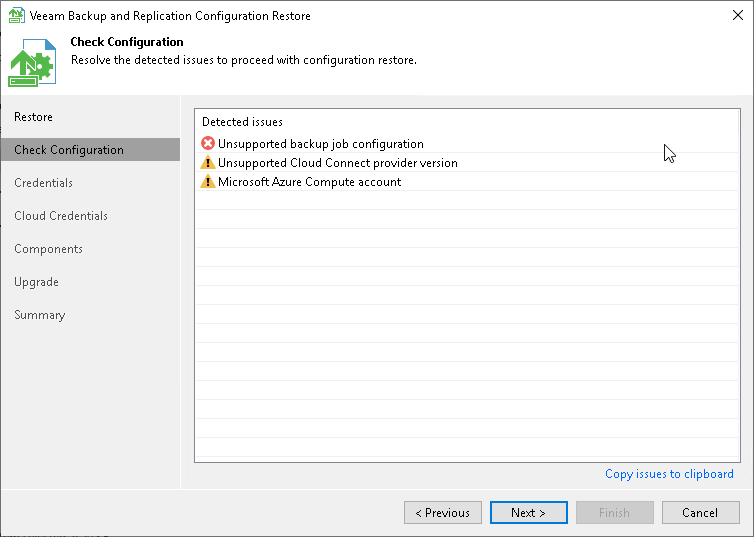Go back with the Previous button
The height and width of the screenshot is (537, 754).
click(442, 512)
